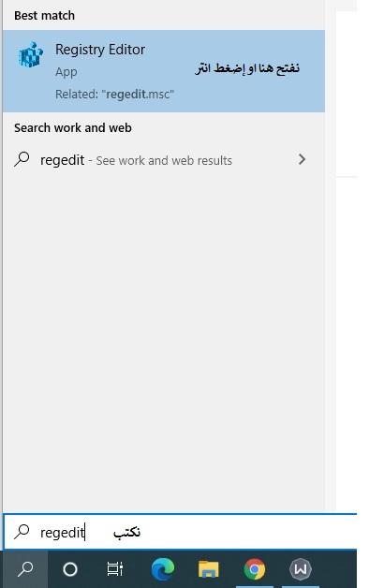Focus the search box containing regedit
369x588 pixels.
[180, 532]
